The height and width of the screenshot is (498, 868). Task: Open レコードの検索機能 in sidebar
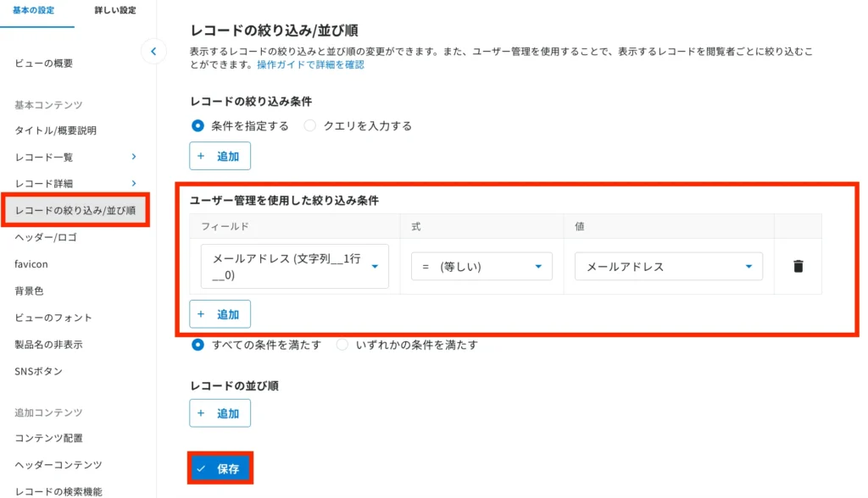point(58,491)
